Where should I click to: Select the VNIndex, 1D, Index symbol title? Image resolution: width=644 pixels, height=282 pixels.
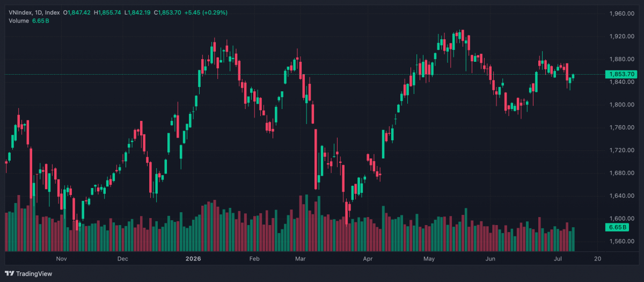34,12
